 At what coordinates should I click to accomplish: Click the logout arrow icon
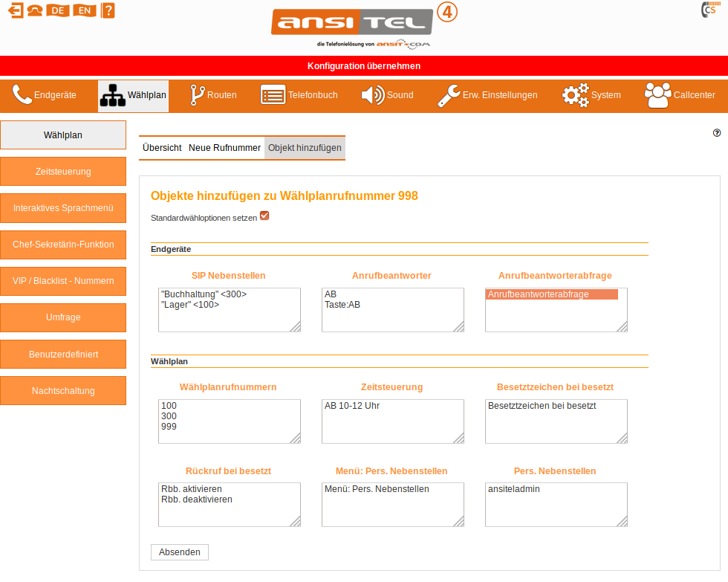click(x=15, y=10)
